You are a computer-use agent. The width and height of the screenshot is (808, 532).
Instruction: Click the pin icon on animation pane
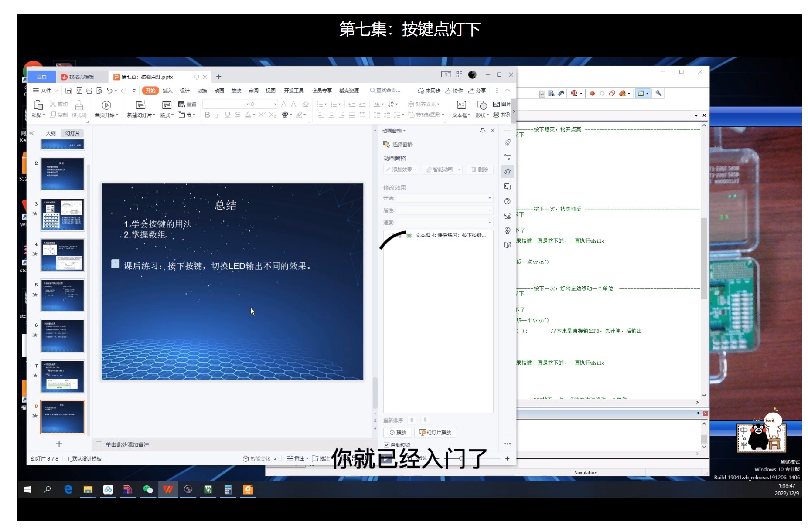tap(483, 131)
